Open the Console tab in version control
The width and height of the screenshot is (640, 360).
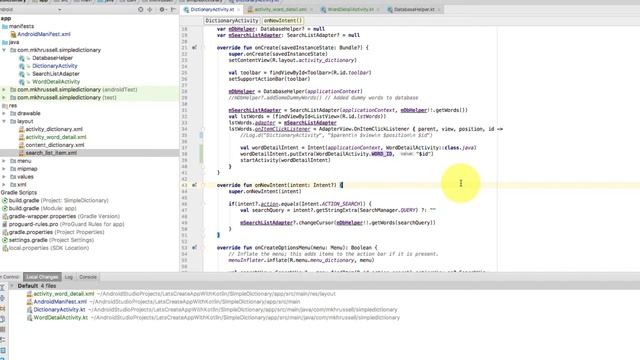click(88, 277)
